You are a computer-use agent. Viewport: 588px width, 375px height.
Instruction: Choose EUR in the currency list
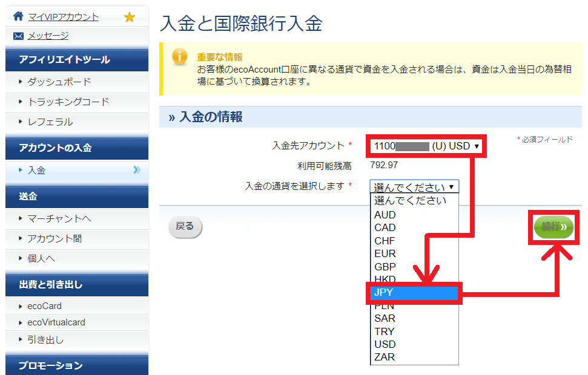click(385, 253)
